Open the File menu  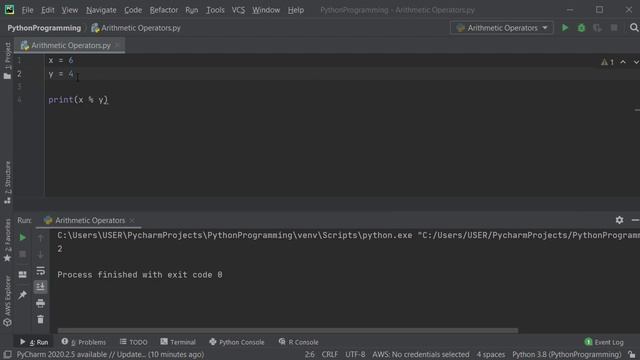coord(27,10)
